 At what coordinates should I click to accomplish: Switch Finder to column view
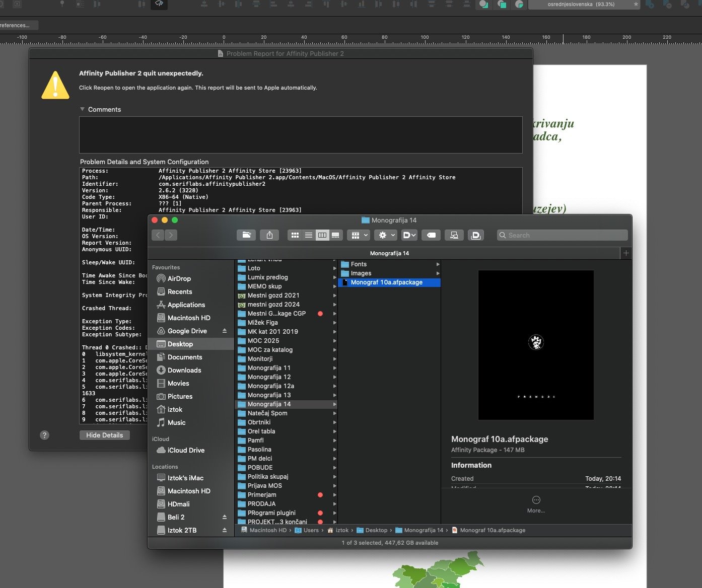(322, 235)
